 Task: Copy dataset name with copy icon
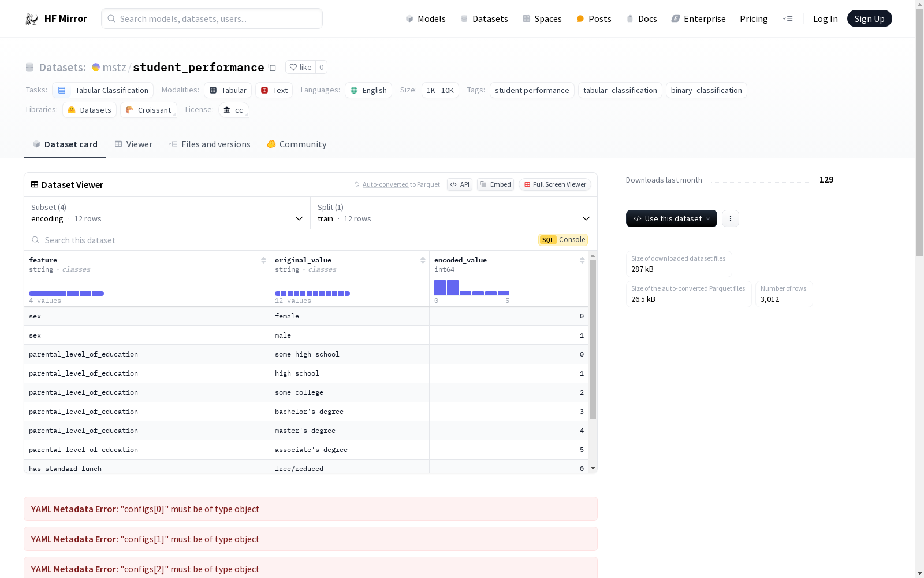pos(272,67)
